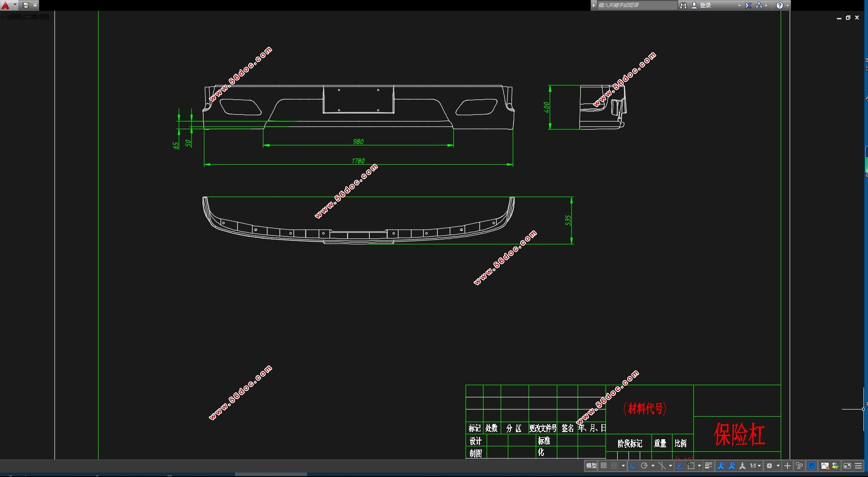Toggle ortho mode in status bar

[x=633, y=466]
